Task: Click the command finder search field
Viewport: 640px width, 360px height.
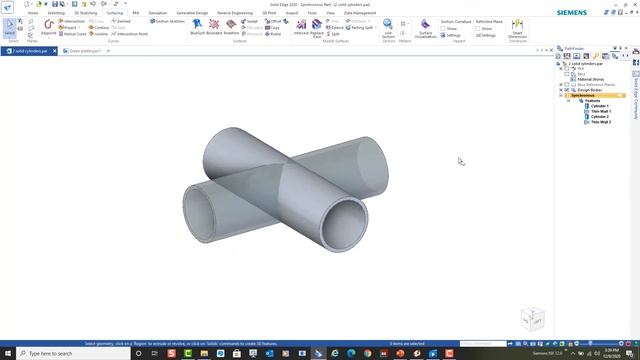Action: tap(483, 344)
